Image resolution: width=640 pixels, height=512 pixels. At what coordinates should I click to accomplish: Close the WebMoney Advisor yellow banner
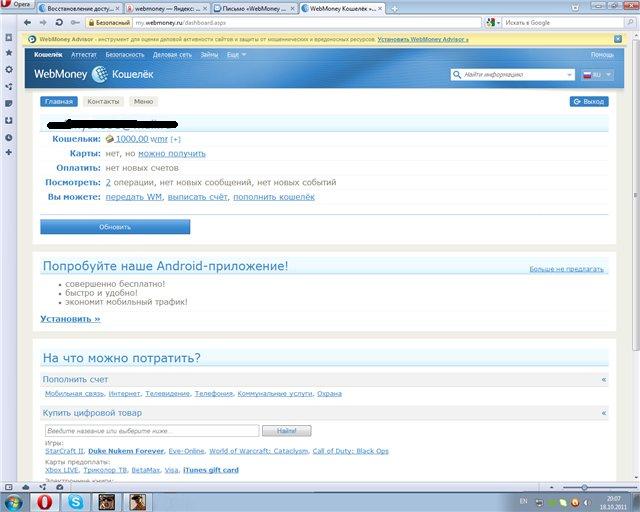[618, 39]
